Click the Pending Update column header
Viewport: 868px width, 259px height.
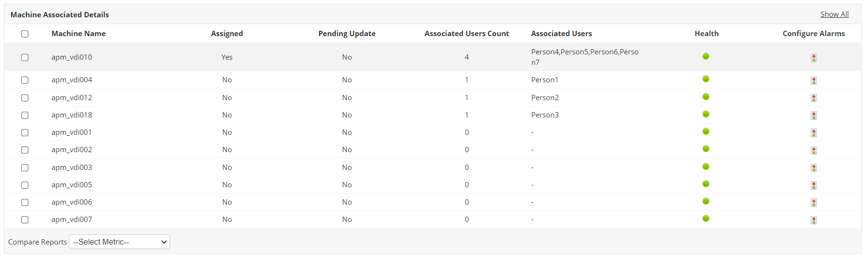pos(347,34)
